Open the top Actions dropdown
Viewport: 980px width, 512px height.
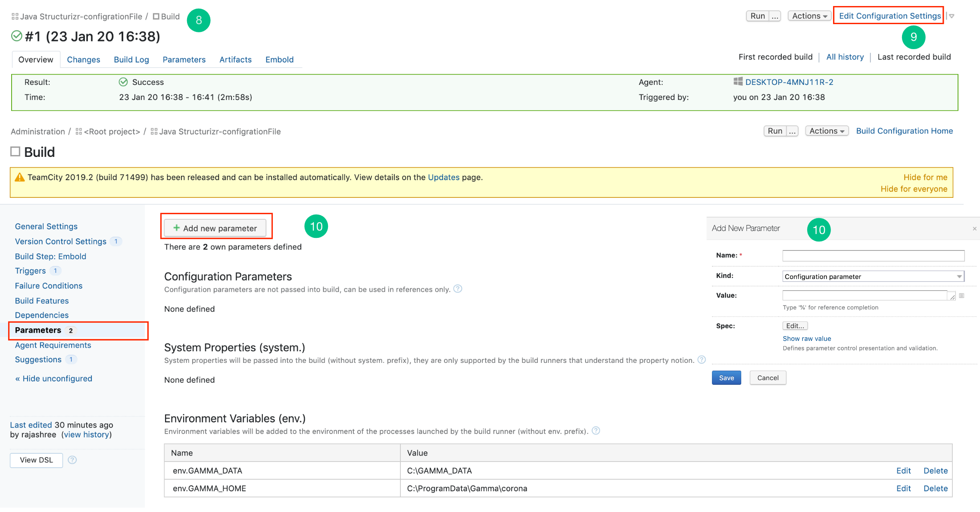click(809, 16)
